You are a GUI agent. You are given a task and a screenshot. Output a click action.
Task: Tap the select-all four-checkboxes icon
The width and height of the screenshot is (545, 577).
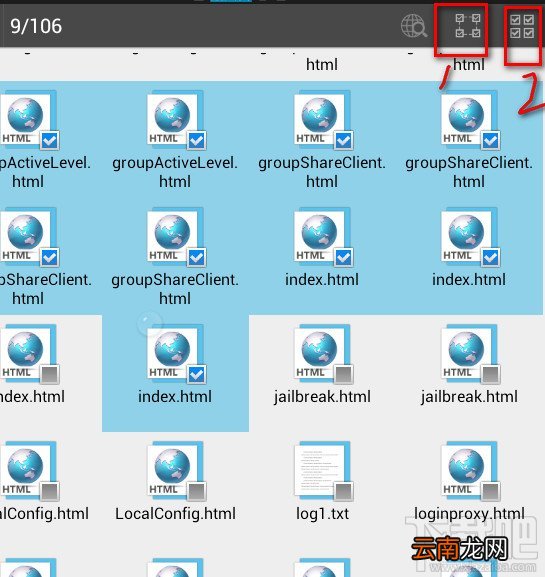(522, 26)
